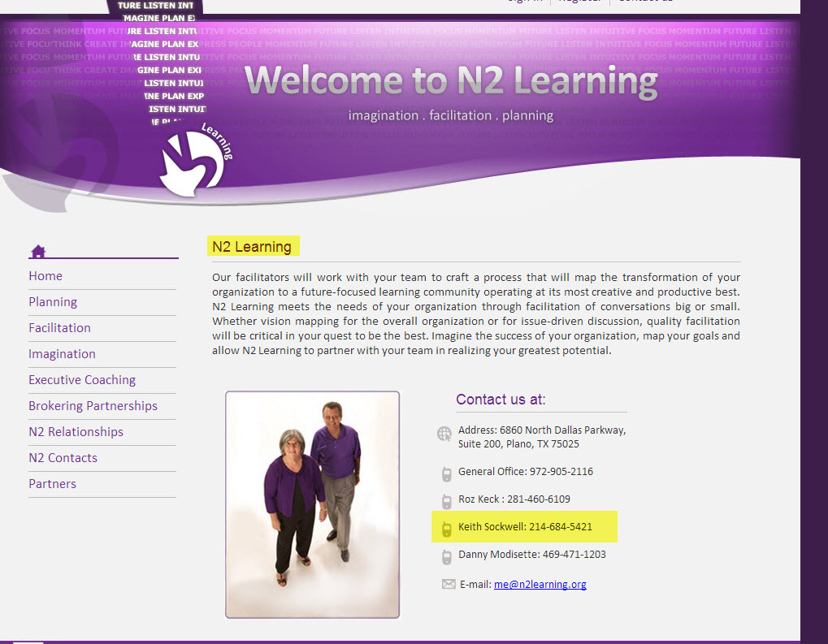
Task: Click General Office: 972-905-2116
Action: pyautogui.click(x=526, y=471)
